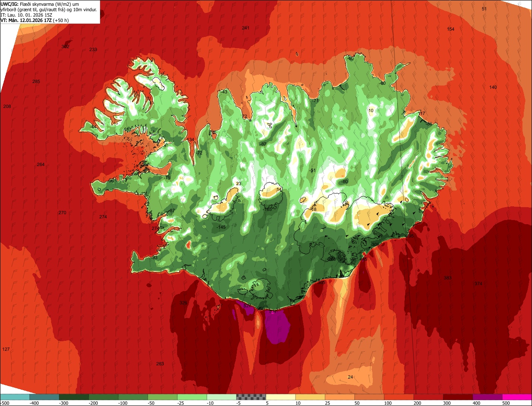The image size is (532, 406).
Task: Click the map value 326
Action: 183,303
